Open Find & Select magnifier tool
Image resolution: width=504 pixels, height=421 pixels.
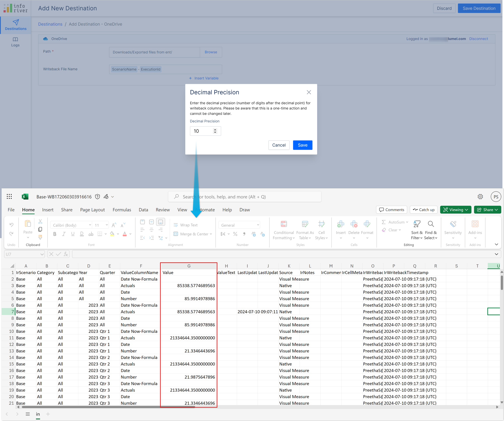(431, 224)
